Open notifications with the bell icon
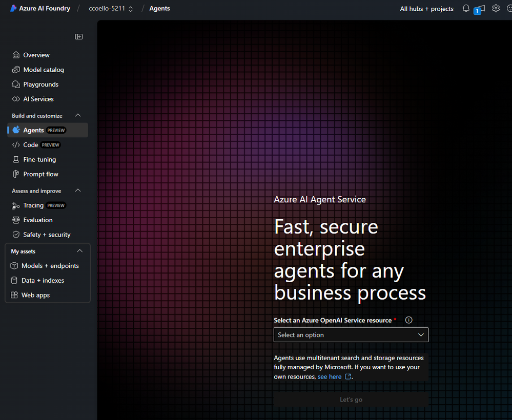Viewport: 512px width, 420px height. (x=466, y=9)
